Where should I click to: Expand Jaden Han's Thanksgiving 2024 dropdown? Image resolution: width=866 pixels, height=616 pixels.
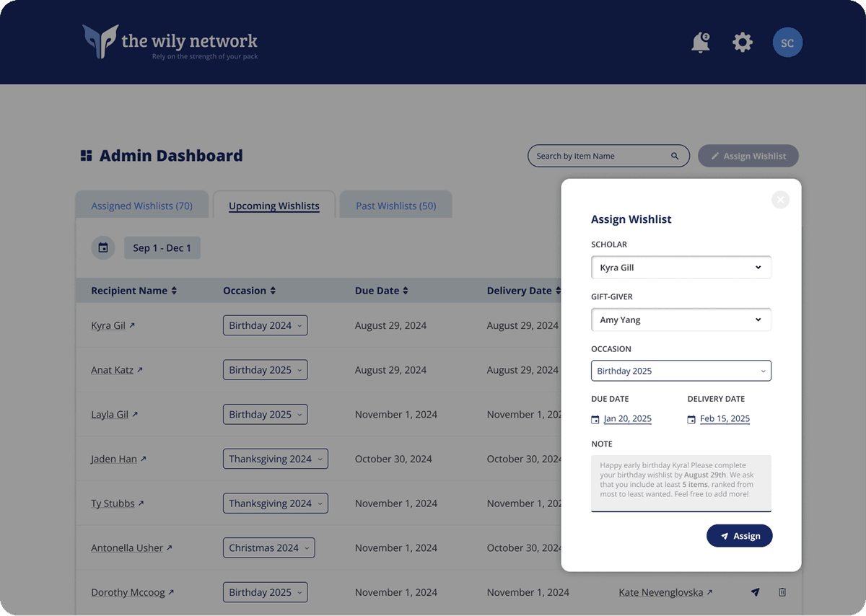(x=275, y=459)
